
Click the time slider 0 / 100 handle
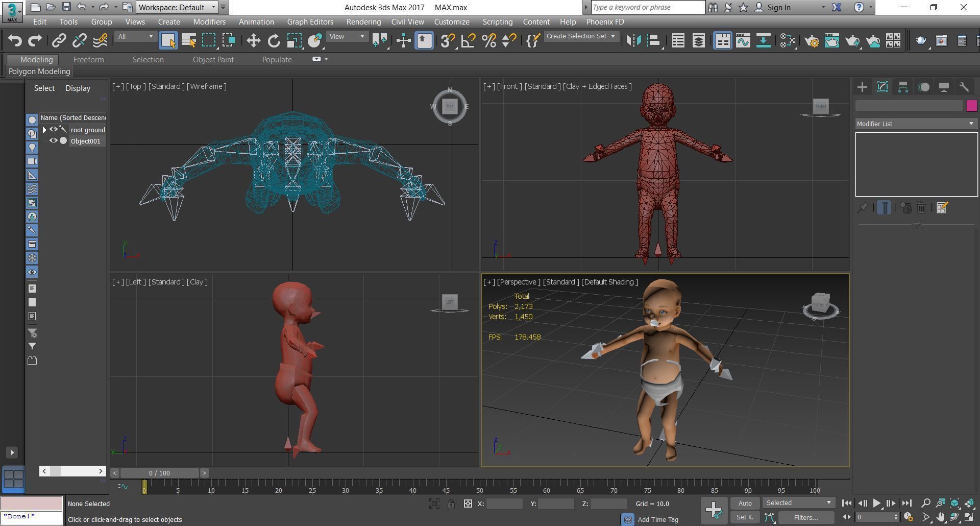(x=160, y=473)
